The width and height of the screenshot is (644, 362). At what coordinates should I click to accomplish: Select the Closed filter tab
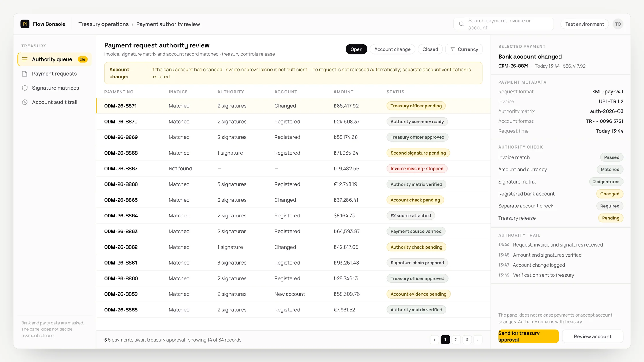[x=430, y=49]
